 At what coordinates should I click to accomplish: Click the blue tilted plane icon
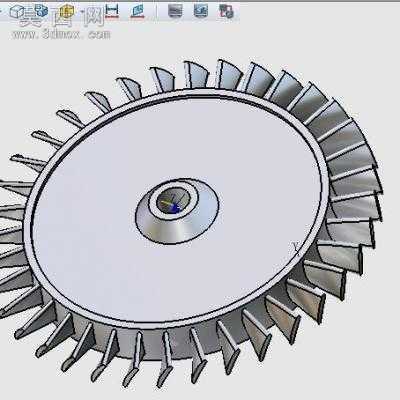pyautogui.click(x=137, y=11)
